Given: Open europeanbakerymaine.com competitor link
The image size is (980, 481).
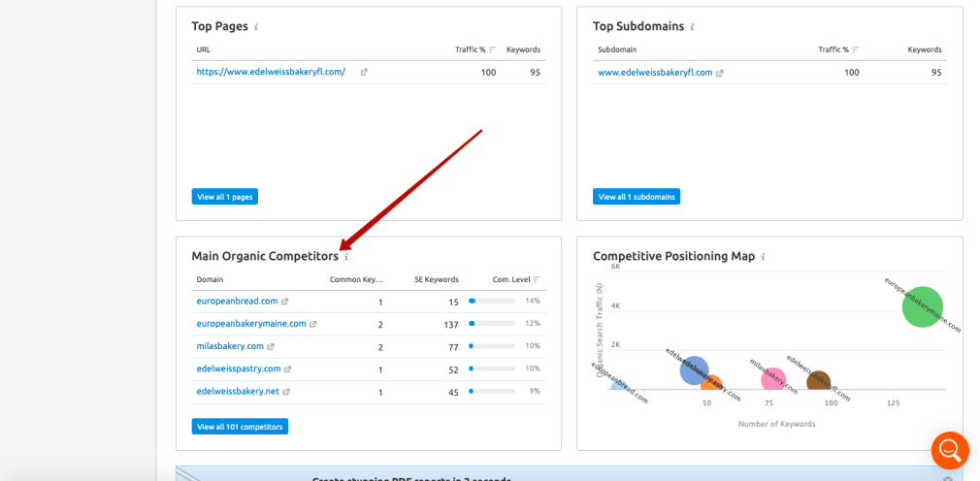Looking at the screenshot, I should click(251, 324).
